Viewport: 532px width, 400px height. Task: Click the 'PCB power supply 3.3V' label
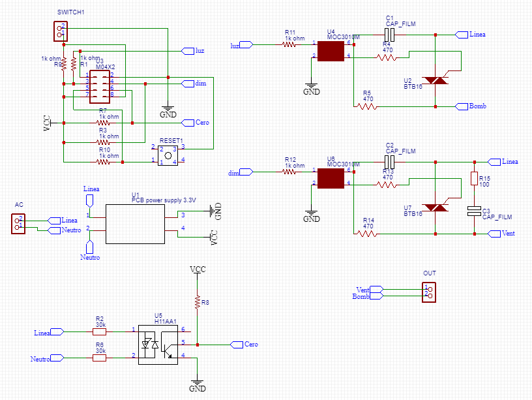164,200
